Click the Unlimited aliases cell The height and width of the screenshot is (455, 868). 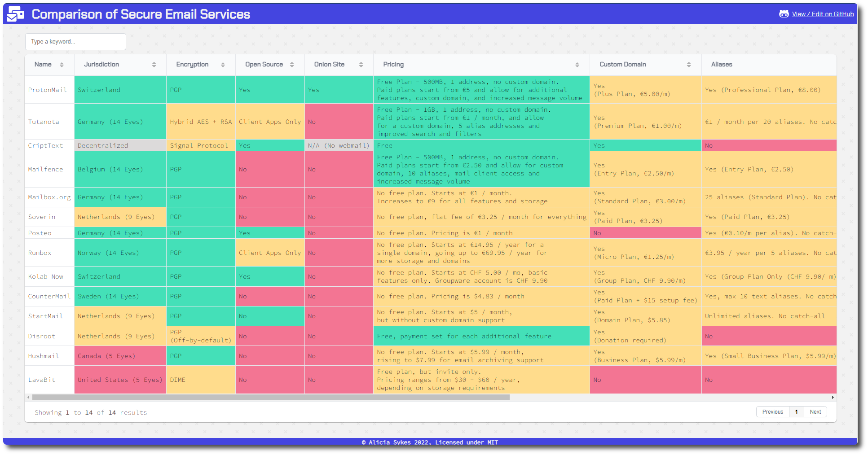click(x=769, y=316)
